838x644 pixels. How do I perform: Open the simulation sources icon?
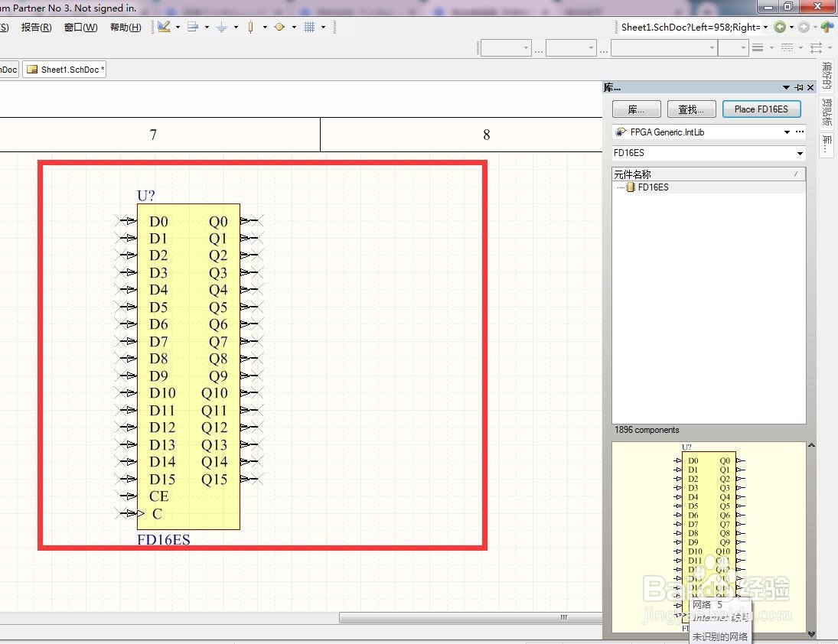[x=279, y=27]
